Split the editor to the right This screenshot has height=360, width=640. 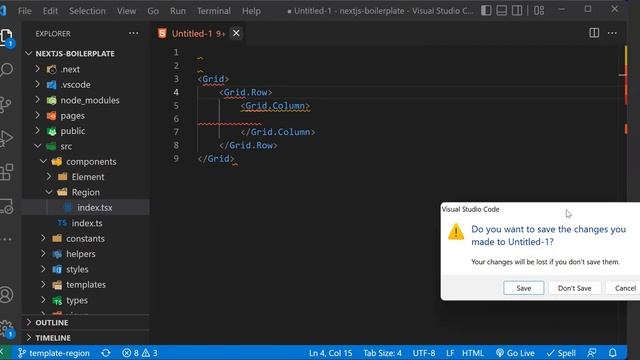pyautogui.click(x=594, y=33)
